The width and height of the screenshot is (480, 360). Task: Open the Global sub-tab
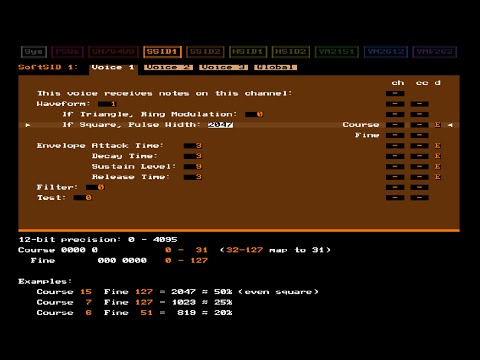pos(275,67)
